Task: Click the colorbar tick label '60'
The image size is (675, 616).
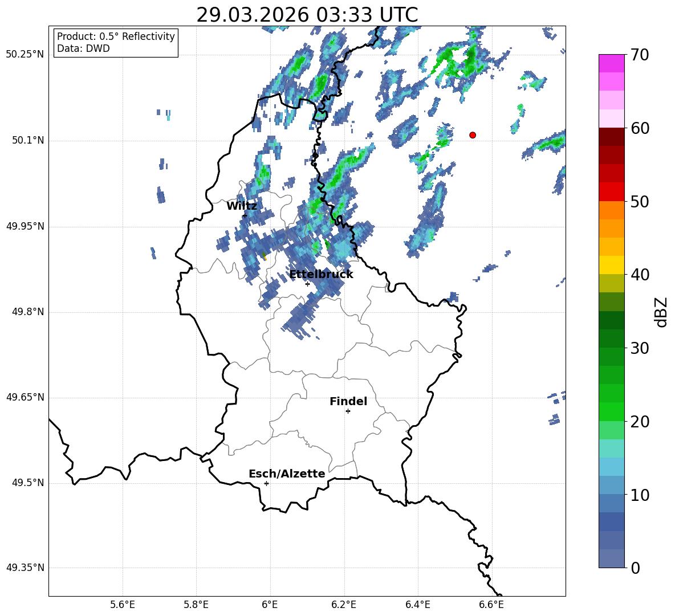Action: [x=640, y=128]
